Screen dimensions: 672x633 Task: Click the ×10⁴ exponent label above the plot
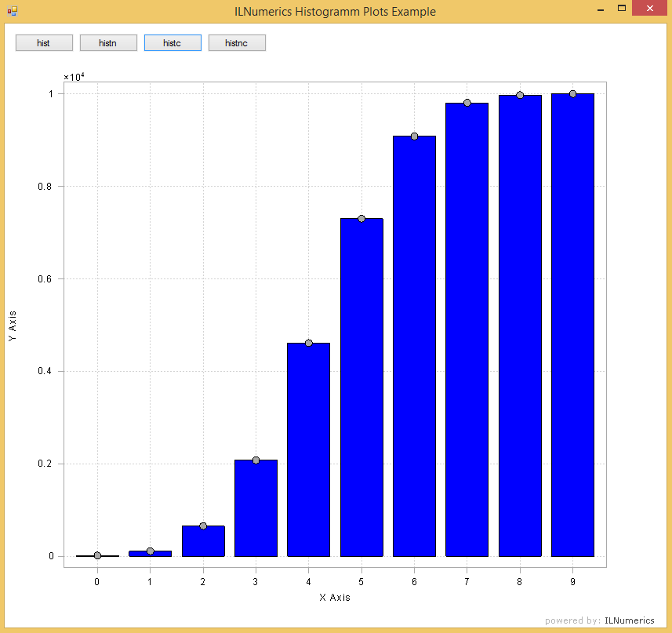[x=74, y=76]
